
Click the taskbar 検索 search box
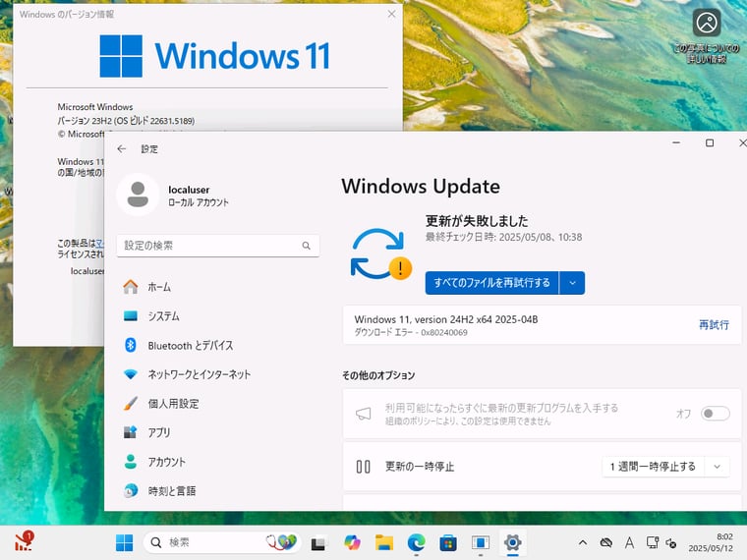coord(223,542)
